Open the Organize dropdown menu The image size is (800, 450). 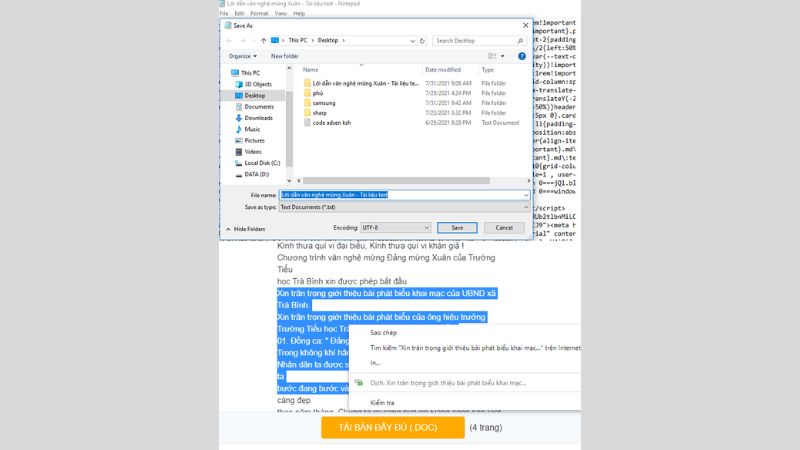pyautogui.click(x=240, y=56)
